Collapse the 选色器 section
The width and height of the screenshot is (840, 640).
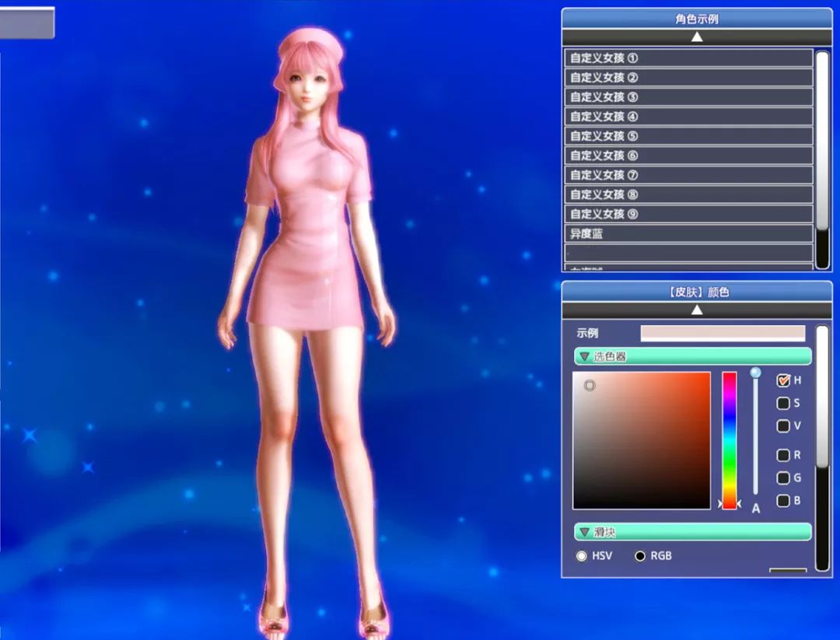point(693,356)
